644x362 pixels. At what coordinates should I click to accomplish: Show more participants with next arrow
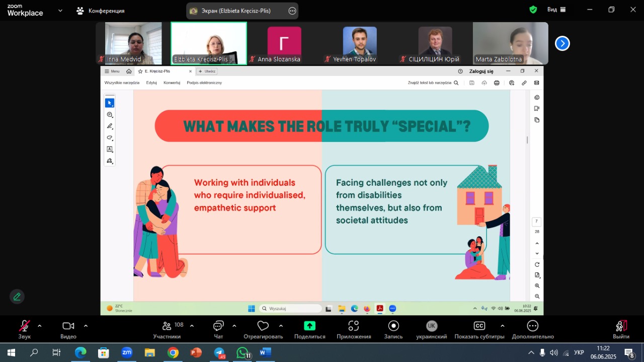(562, 44)
